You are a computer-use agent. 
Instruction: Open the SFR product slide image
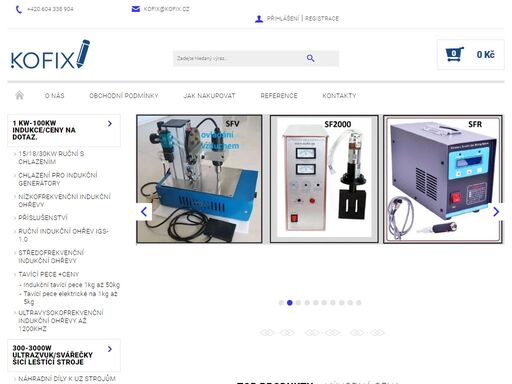(x=443, y=179)
